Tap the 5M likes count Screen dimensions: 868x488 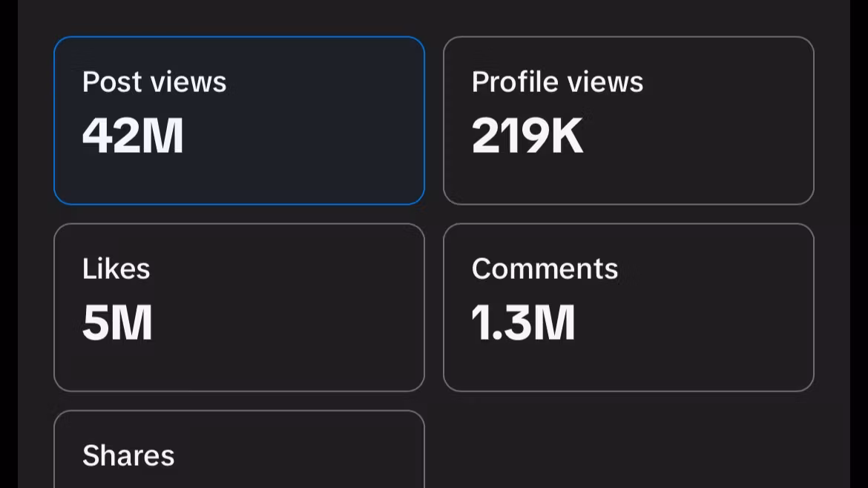(x=117, y=323)
